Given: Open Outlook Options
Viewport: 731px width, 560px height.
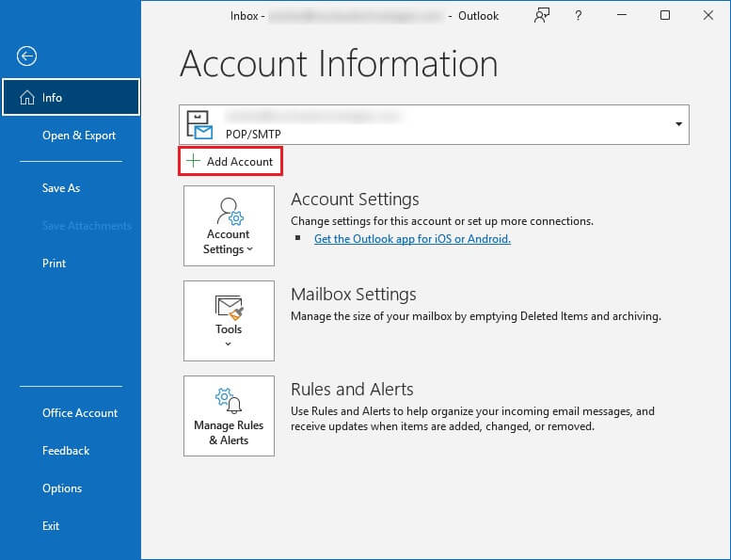Looking at the screenshot, I should click(62, 488).
